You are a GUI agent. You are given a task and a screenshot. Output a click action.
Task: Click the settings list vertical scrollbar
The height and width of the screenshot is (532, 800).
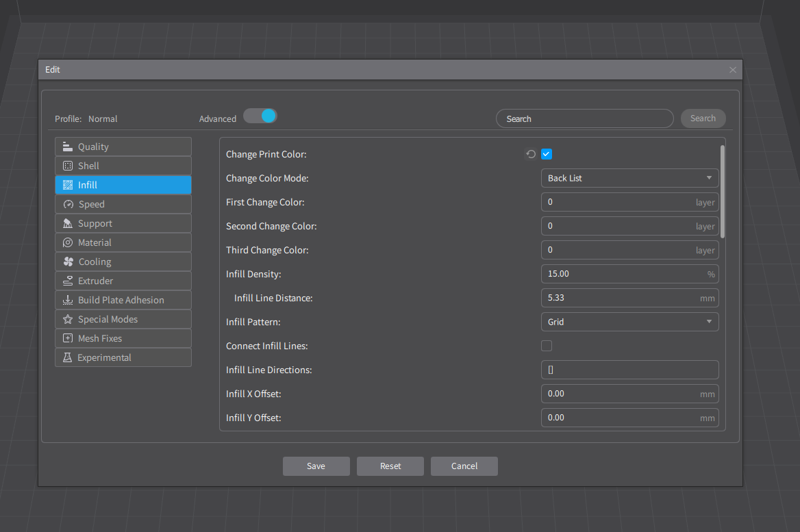[723, 191]
